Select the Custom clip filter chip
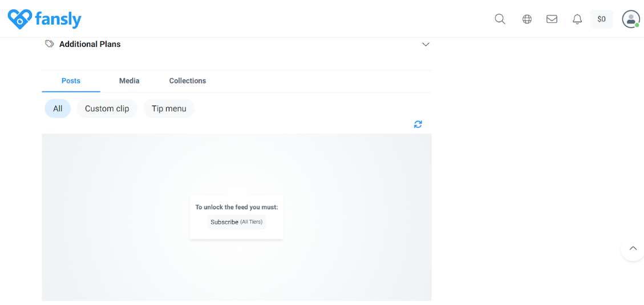644x305 pixels. tap(107, 109)
